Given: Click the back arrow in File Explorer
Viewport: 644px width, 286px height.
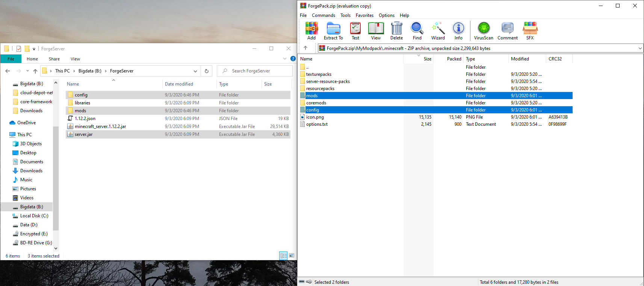Looking at the screenshot, I should click(8, 71).
